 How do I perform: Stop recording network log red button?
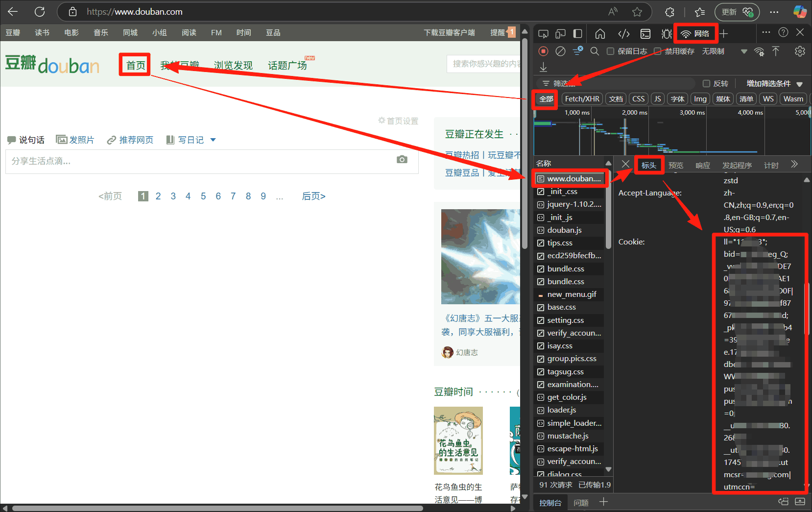tap(543, 51)
